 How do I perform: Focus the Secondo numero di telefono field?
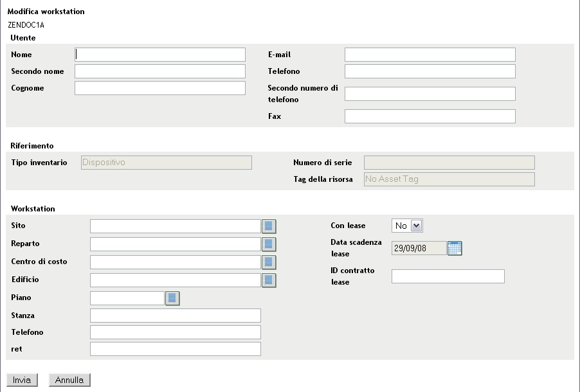click(x=430, y=94)
